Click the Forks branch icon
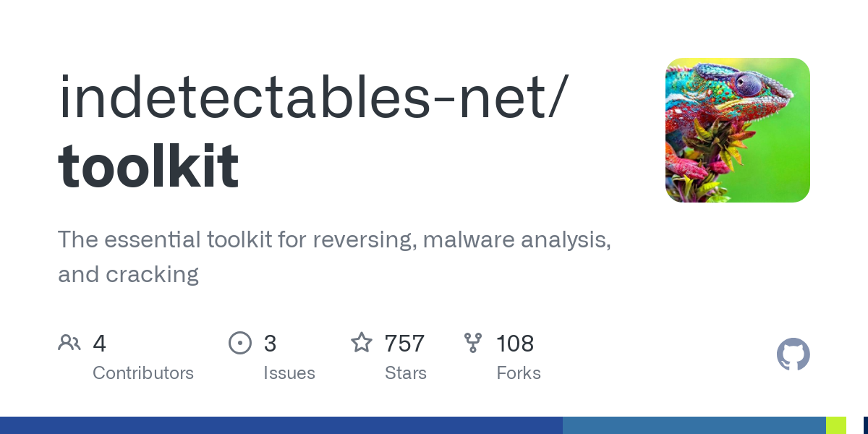868x434 pixels. coord(473,342)
